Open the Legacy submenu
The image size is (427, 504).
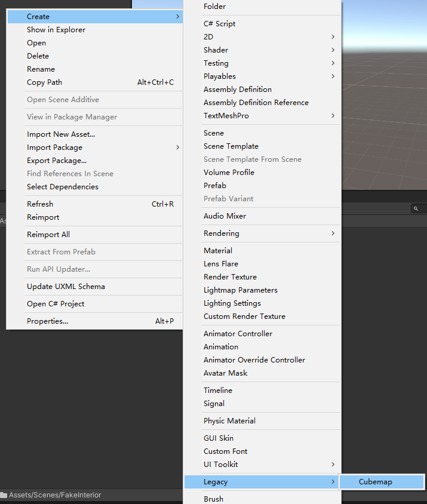point(261,482)
